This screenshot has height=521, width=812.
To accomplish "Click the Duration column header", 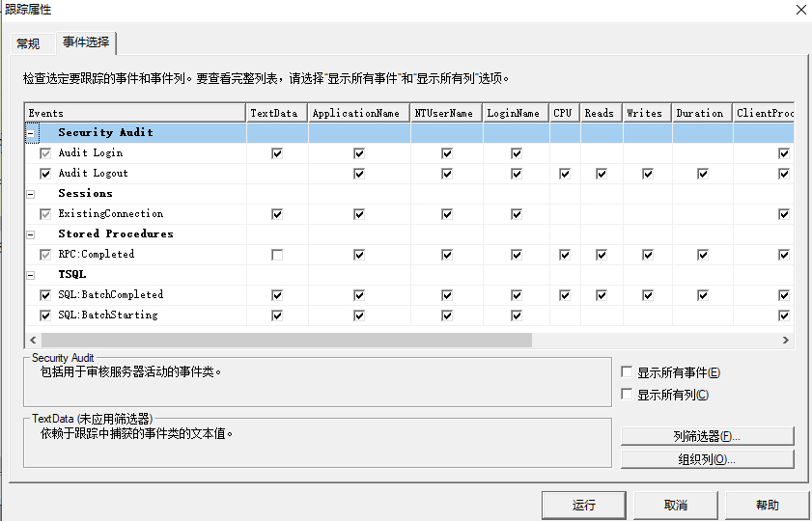I will click(703, 113).
